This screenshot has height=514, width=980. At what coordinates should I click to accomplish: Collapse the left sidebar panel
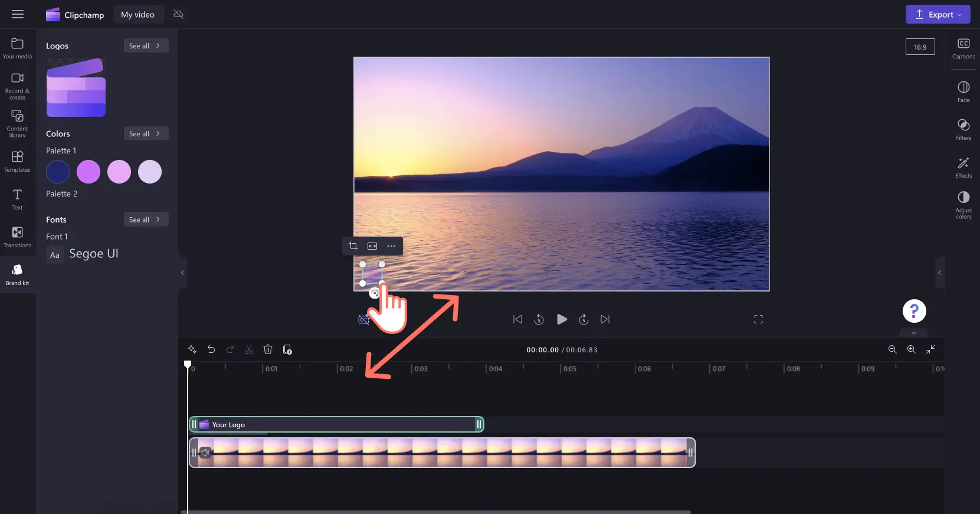coord(182,273)
